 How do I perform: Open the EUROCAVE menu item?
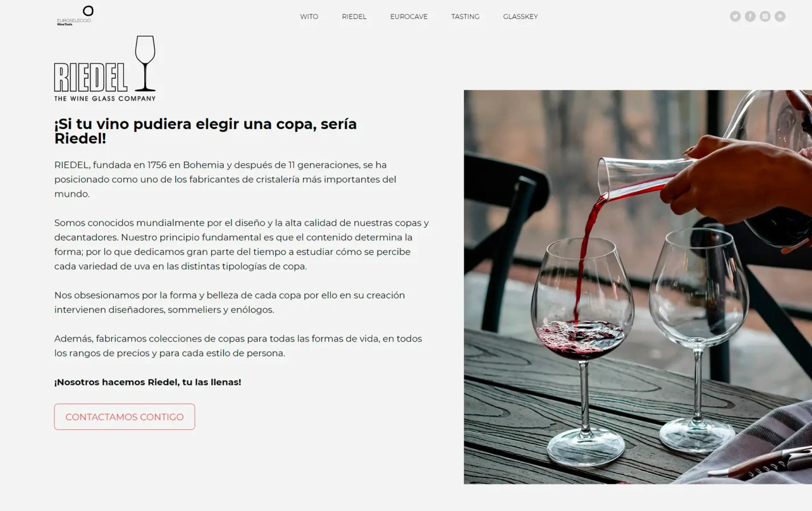(x=409, y=16)
